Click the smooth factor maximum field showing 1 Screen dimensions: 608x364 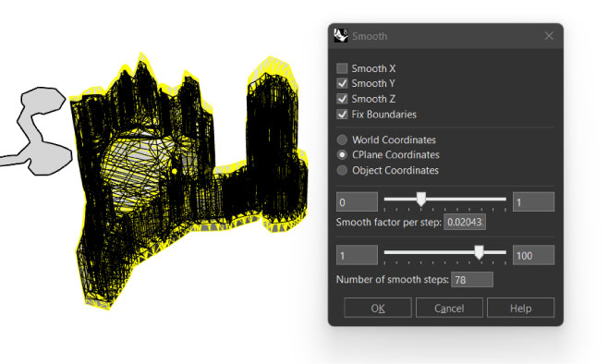533,202
